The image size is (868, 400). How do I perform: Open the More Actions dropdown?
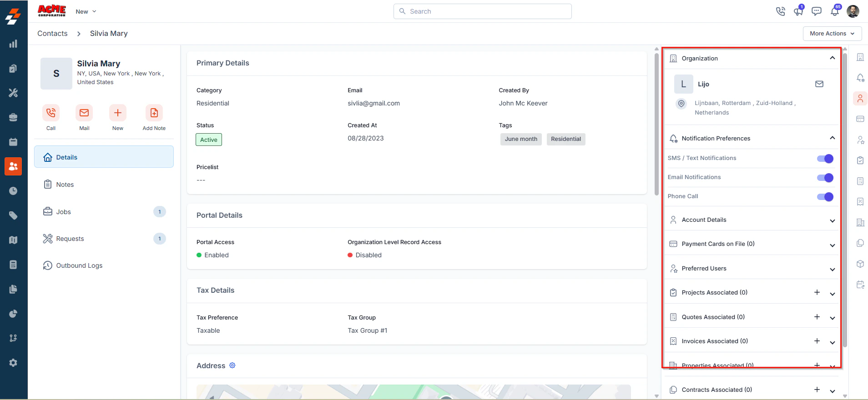[x=832, y=34]
